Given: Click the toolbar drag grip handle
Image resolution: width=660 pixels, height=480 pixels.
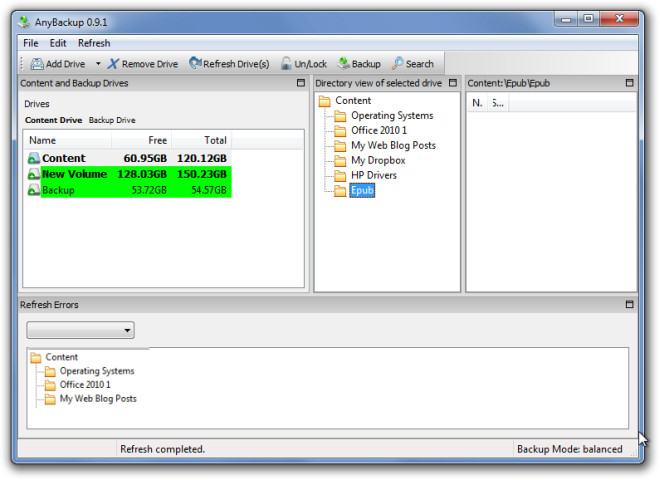Looking at the screenshot, I should click(22, 64).
